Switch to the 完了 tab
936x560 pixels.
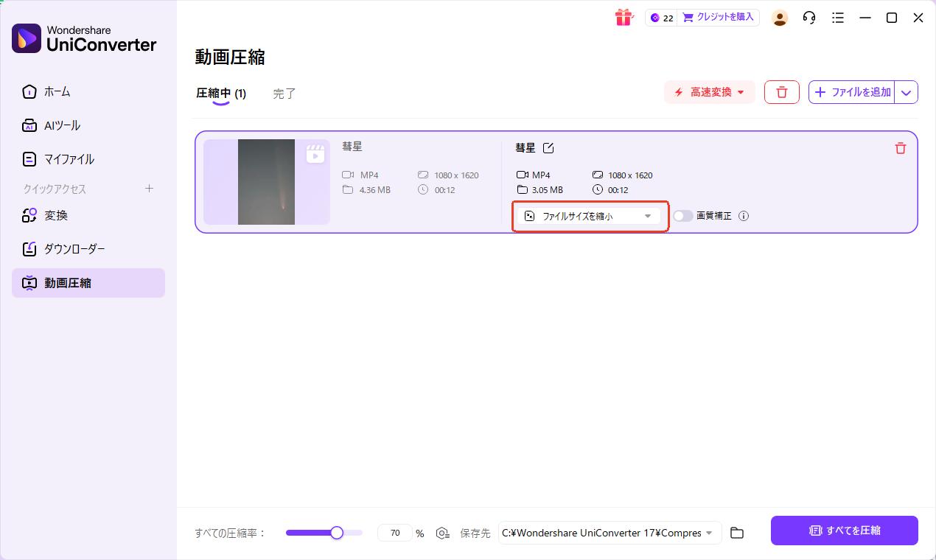[x=284, y=94]
